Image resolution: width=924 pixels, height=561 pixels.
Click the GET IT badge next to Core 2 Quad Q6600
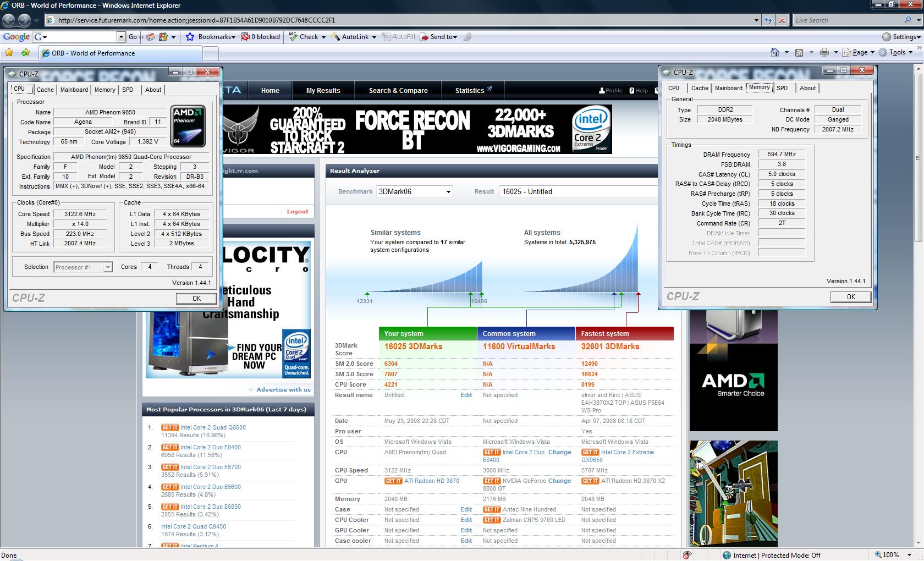click(170, 427)
